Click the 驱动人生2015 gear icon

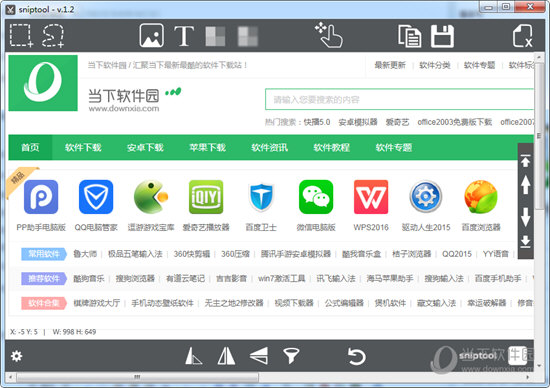pyautogui.click(x=426, y=197)
